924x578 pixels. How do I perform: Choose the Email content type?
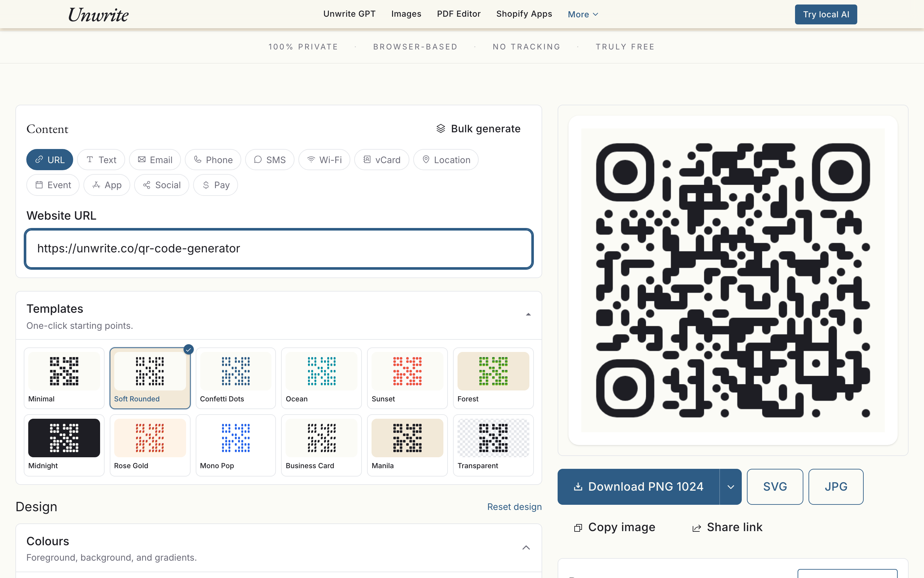point(155,160)
